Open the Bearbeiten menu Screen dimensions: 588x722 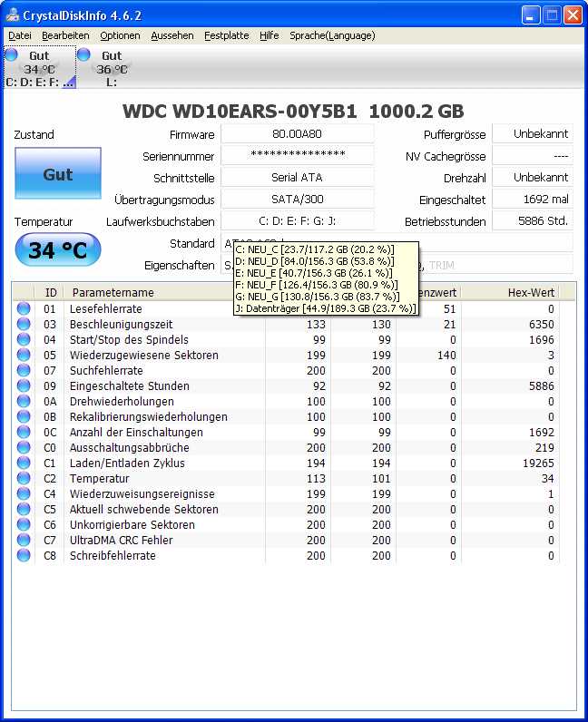pyautogui.click(x=65, y=35)
